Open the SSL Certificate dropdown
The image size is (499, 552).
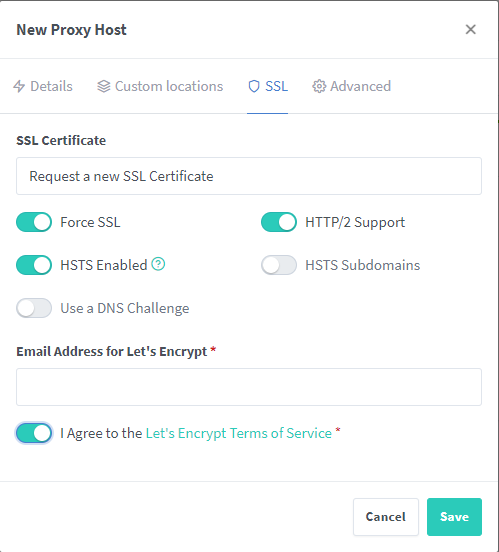(x=249, y=176)
